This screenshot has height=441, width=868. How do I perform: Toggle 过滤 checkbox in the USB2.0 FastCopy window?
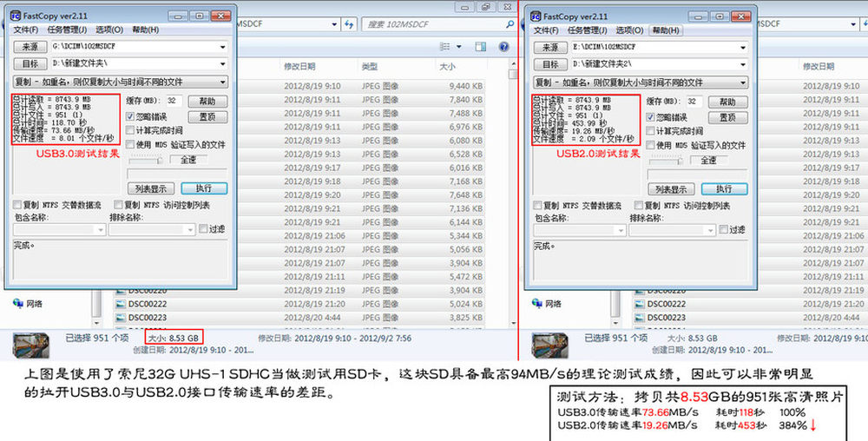(x=723, y=229)
